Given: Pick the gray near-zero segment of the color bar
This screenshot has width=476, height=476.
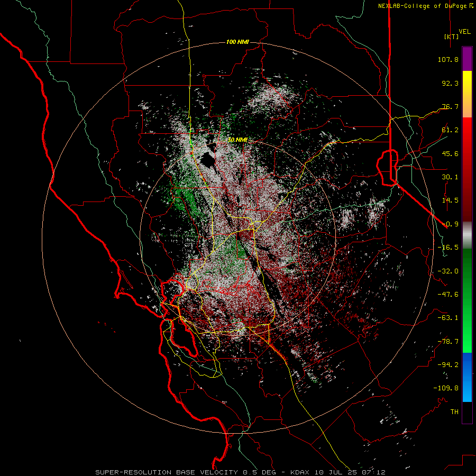Looking at the screenshot, I should pos(467,235).
